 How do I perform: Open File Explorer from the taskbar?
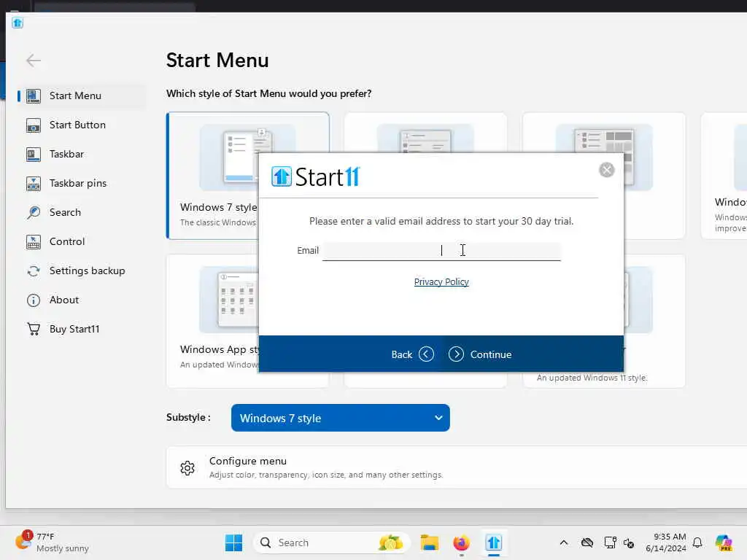[x=429, y=542]
